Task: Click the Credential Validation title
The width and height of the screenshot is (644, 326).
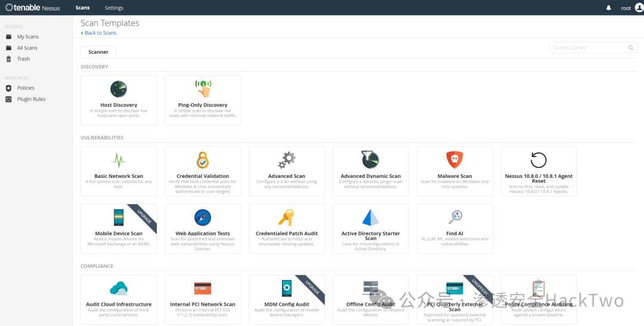Action: (x=203, y=176)
